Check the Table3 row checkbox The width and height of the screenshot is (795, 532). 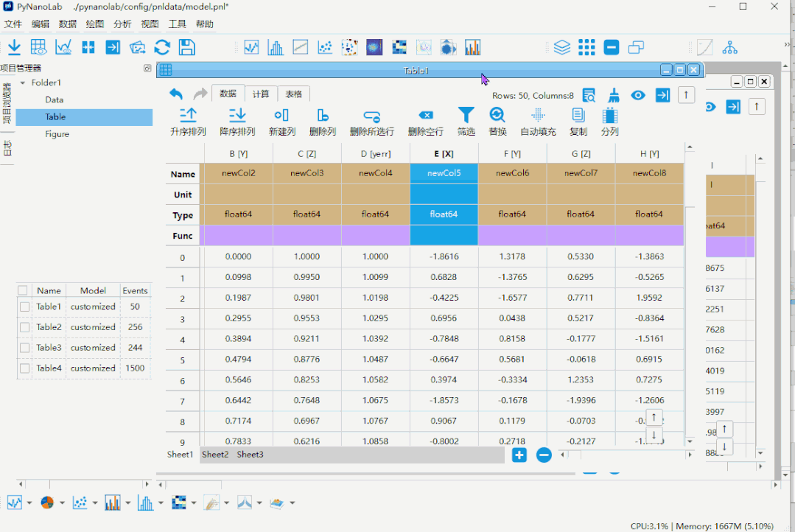(x=24, y=348)
